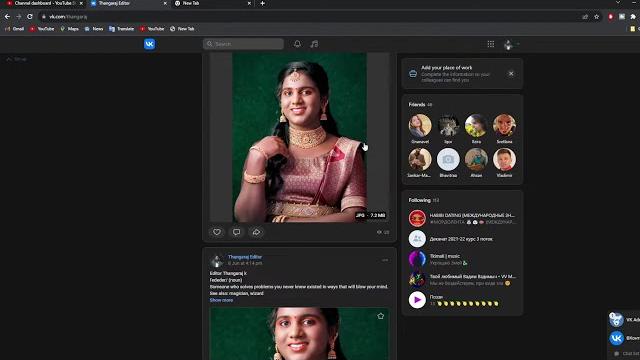Open the Friends section heading
Screen dimensions: 640x360
(417, 104)
